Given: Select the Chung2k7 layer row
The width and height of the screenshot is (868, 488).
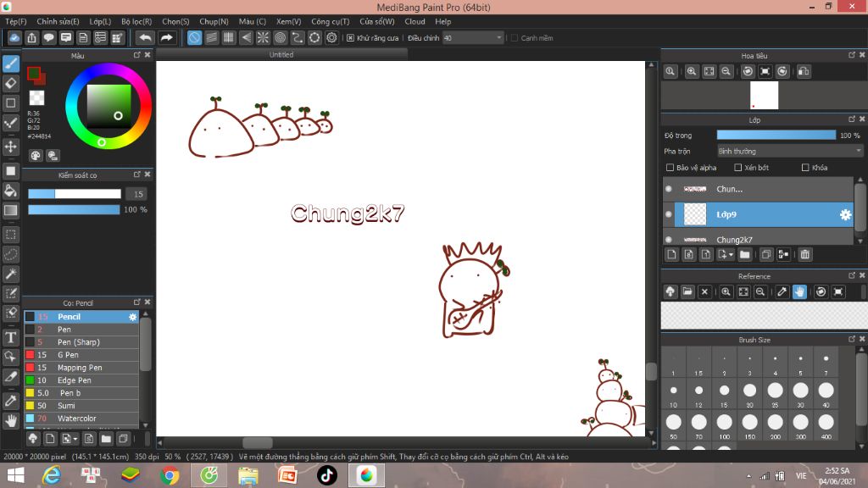Looking at the screenshot, I should click(x=759, y=240).
